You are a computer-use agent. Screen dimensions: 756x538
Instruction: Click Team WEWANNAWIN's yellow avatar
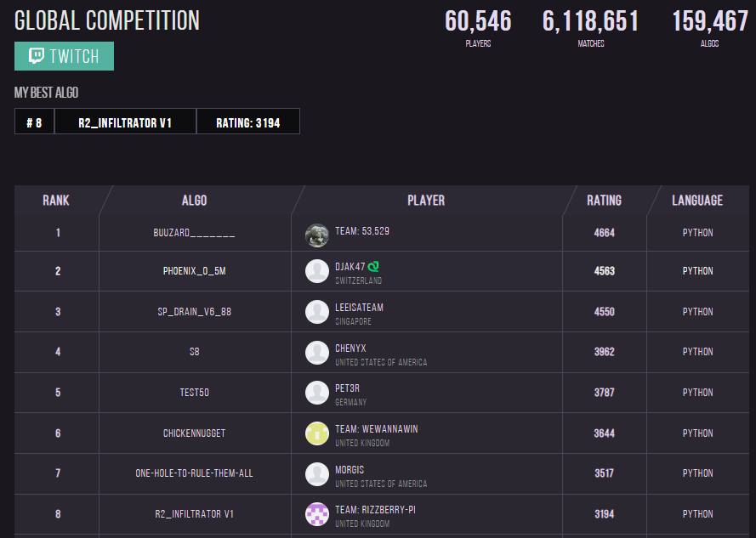tap(317, 433)
